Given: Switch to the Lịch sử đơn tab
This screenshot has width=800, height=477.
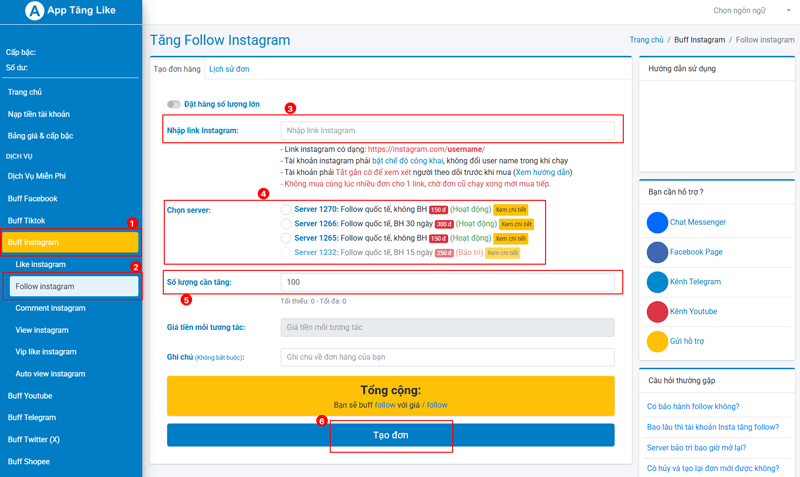Looking at the screenshot, I should [229, 69].
